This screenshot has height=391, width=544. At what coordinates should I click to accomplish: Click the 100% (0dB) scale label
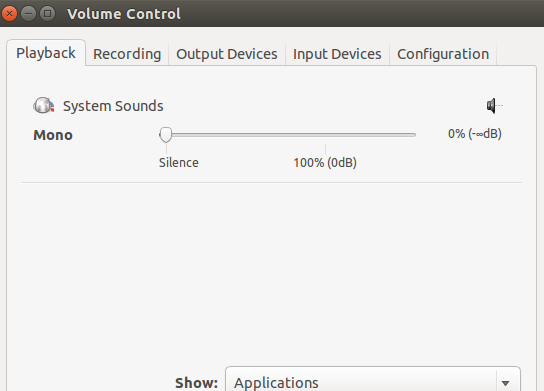click(x=325, y=163)
